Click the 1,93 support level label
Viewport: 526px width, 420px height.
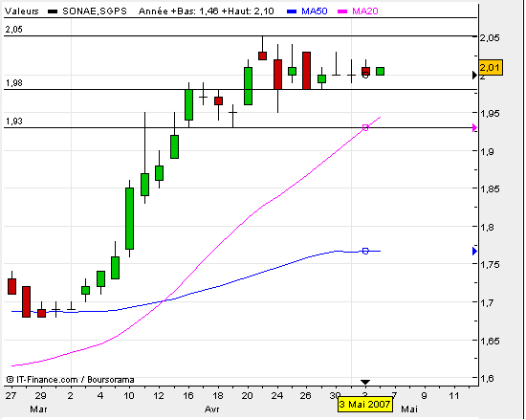point(13,122)
